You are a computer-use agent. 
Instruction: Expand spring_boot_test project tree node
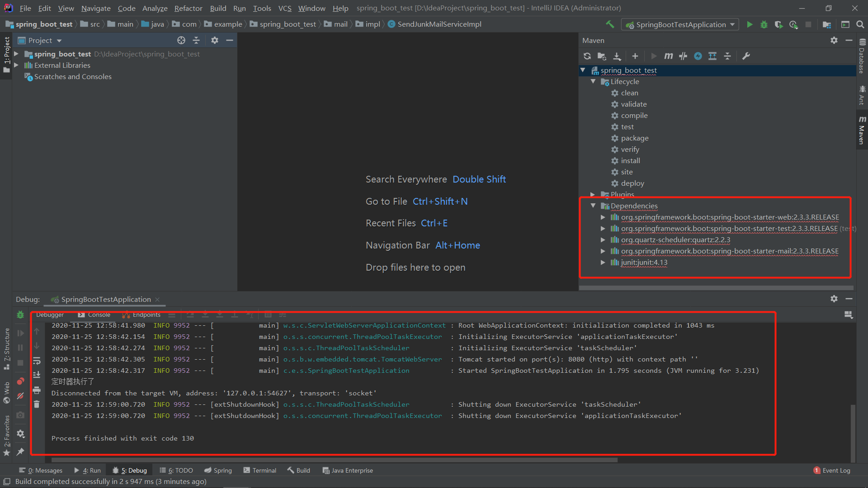click(x=16, y=54)
